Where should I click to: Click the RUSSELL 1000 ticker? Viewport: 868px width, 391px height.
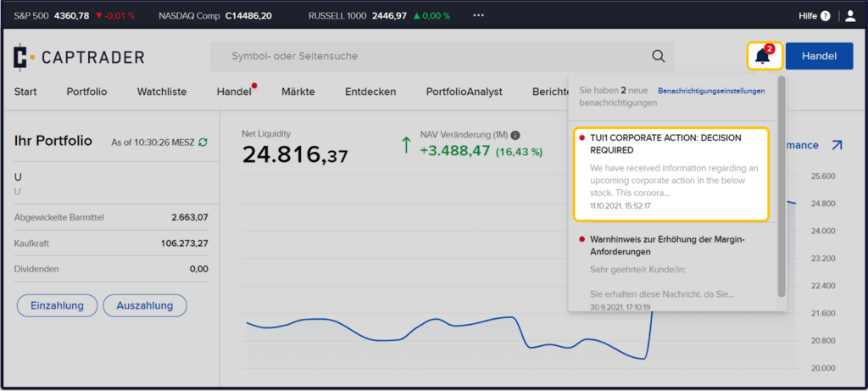click(379, 16)
